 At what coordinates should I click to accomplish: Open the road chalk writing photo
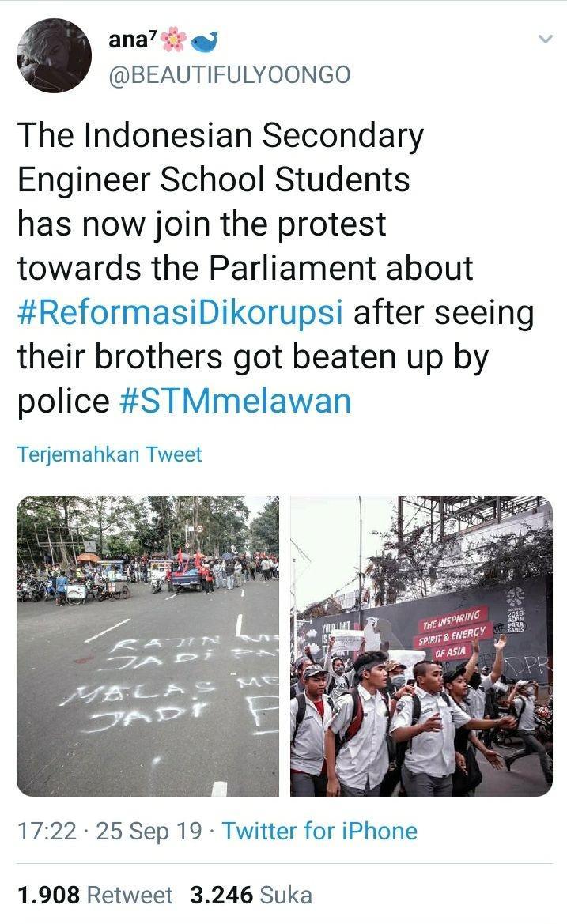coord(147,646)
